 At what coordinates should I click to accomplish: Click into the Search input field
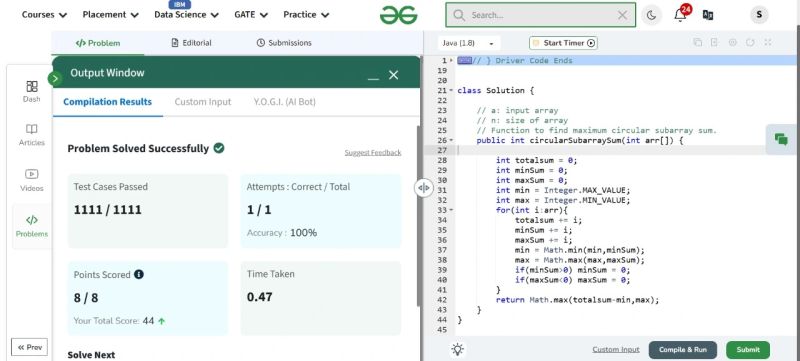540,15
